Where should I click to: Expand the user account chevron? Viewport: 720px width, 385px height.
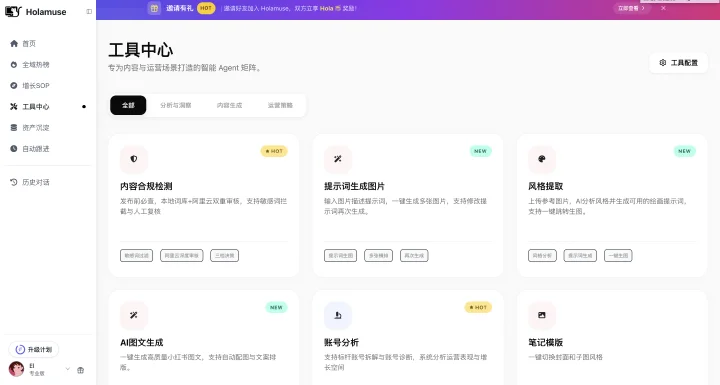click(68, 369)
